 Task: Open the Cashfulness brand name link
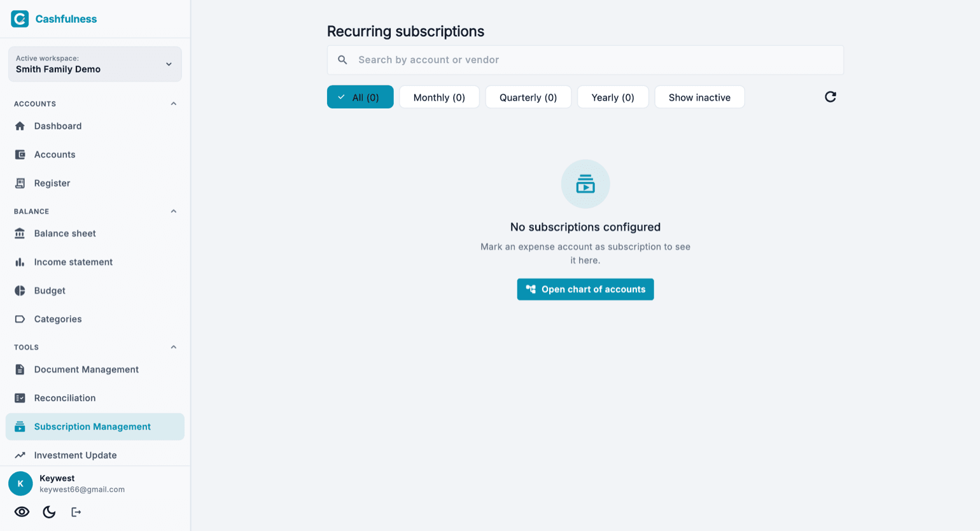click(x=66, y=19)
